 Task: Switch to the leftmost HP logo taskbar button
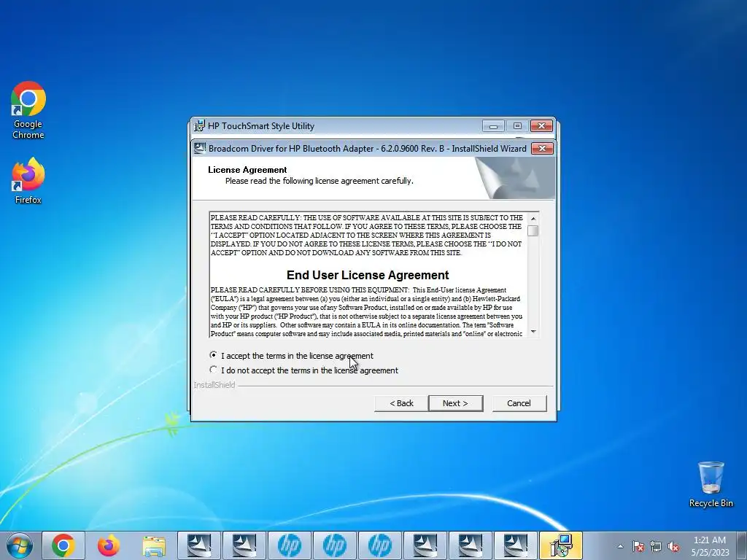point(289,545)
